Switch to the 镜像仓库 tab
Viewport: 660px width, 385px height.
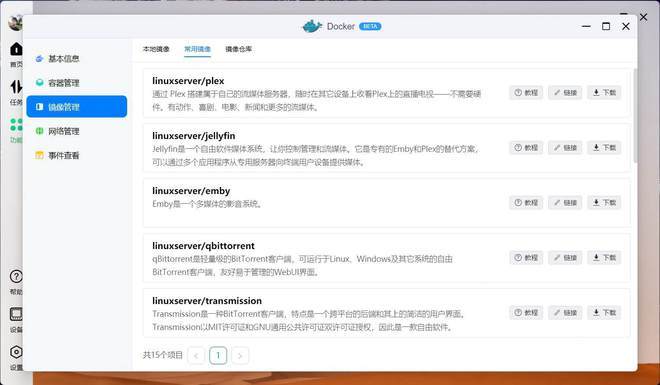click(239, 49)
